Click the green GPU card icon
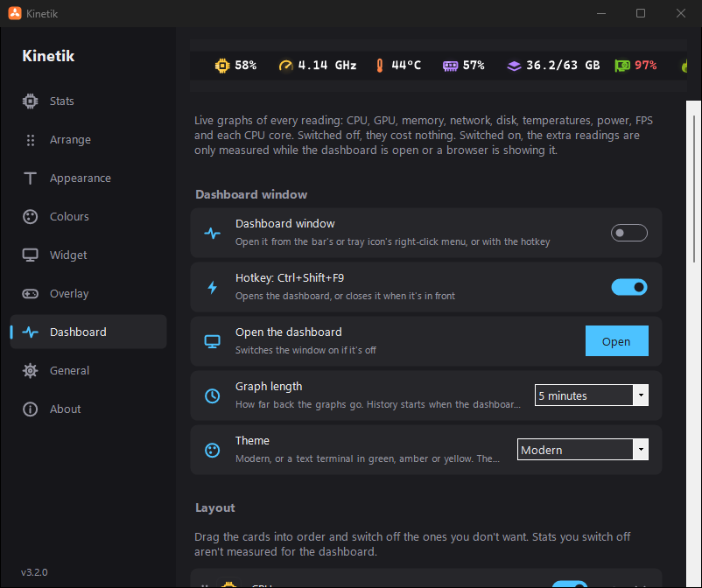The height and width of the screenshot is (588, 702). [x=621, y=66]
